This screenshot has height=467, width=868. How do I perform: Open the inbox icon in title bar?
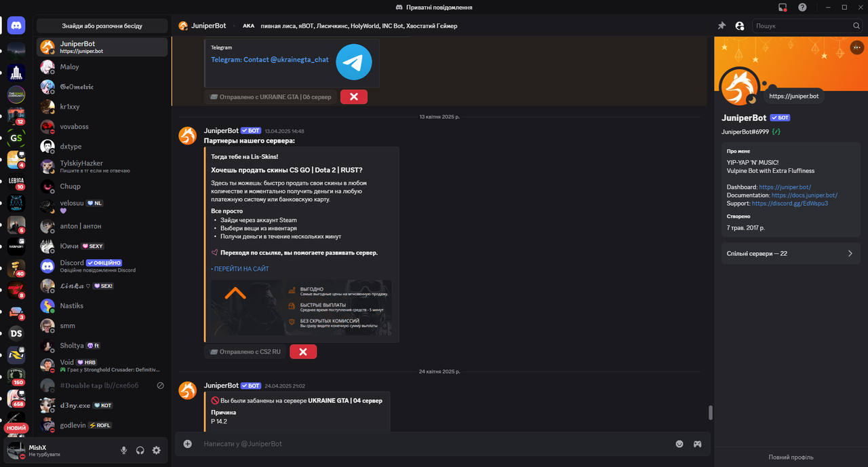[x=783, y=7]
